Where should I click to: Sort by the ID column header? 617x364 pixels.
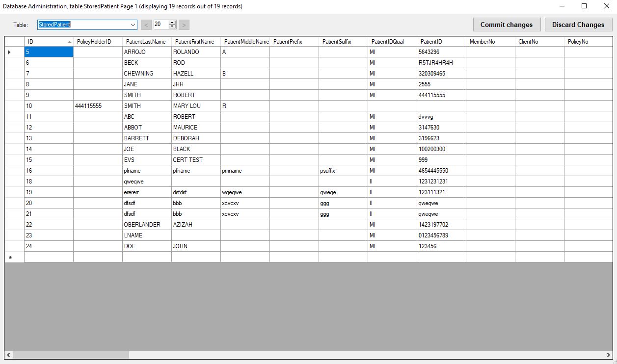[49, 42]
